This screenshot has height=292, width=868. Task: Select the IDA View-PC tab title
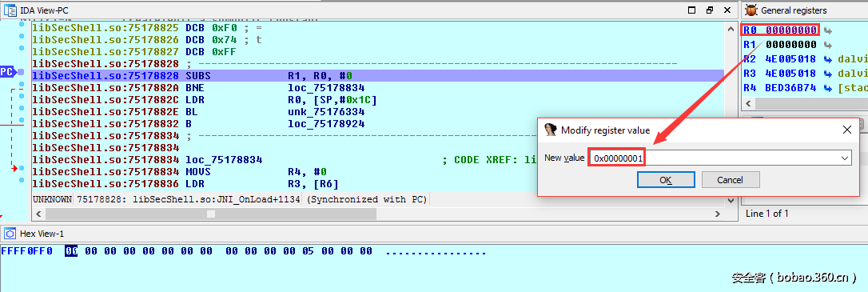44,10
